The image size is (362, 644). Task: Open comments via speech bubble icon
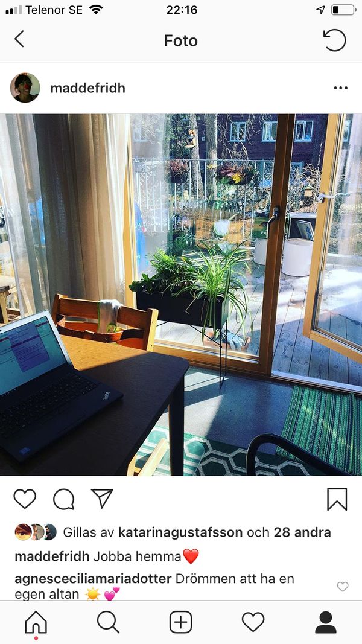click(x=63, y=499)
